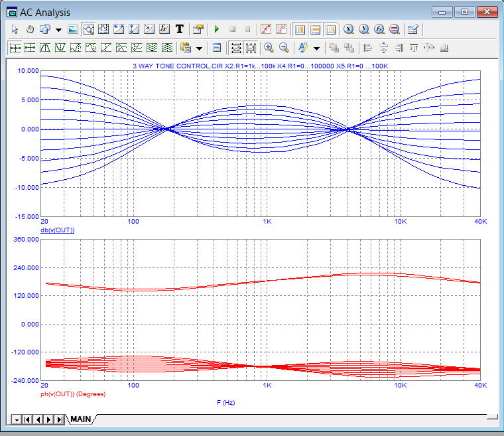Click the picture insert icon

73,29
